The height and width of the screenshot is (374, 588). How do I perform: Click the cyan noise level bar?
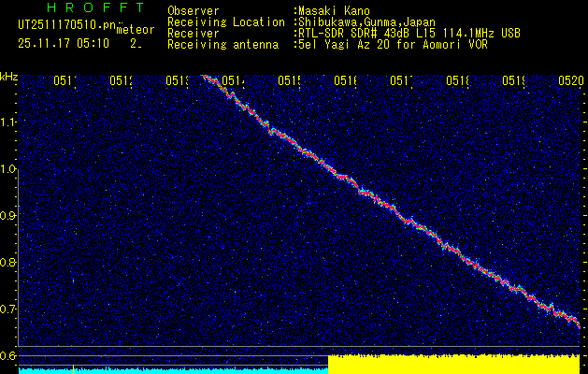173,371
